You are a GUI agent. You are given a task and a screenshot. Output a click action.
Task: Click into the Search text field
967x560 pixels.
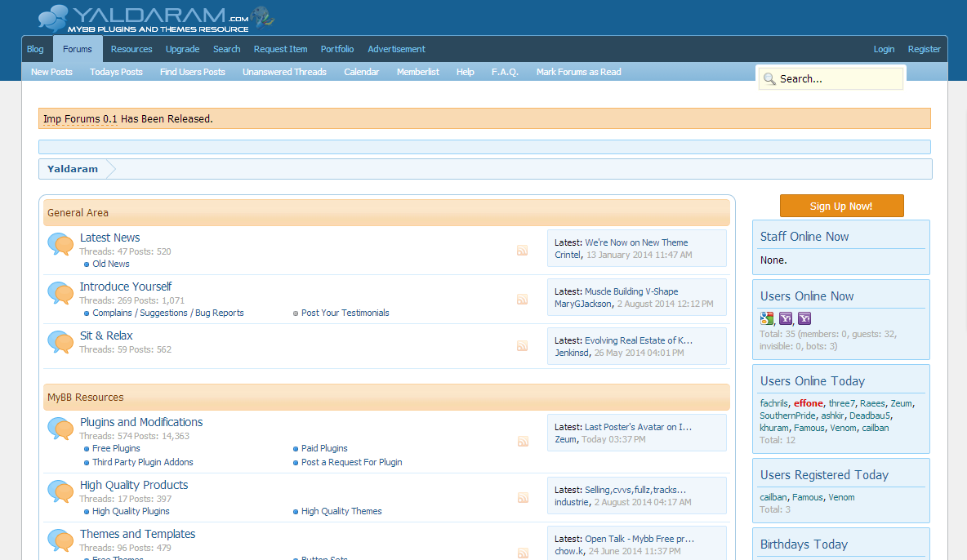click(x=839, y=79)
